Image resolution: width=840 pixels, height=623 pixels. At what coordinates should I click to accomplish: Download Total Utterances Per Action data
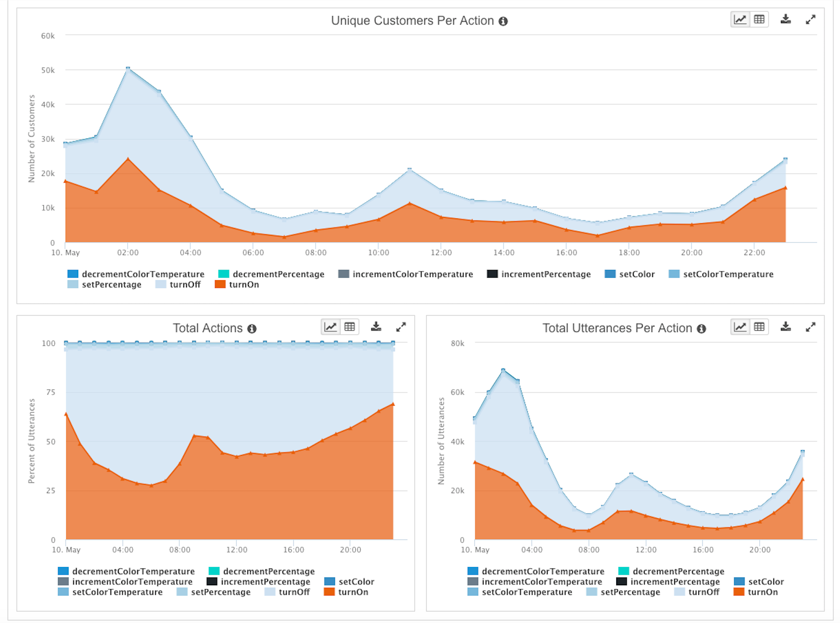786,327
